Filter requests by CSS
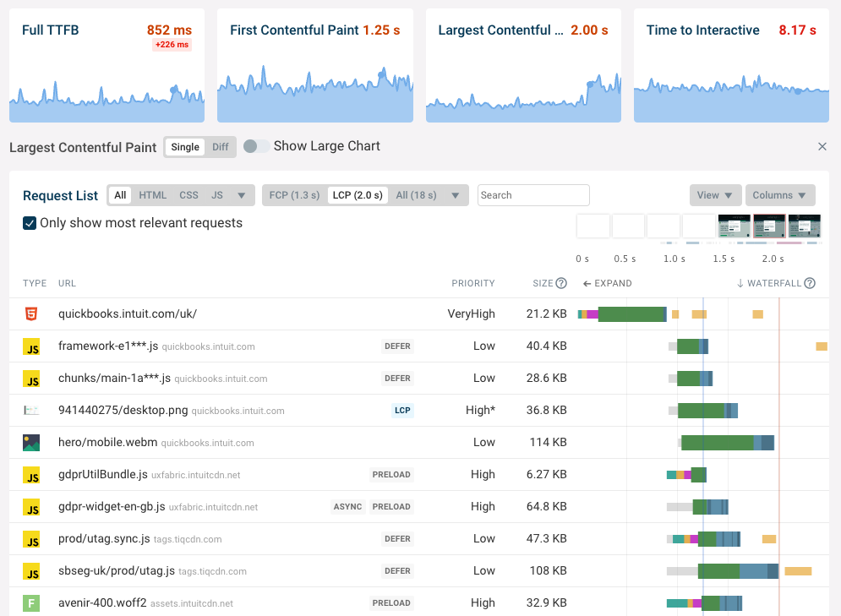841x616 pixels. click(188, 195)
